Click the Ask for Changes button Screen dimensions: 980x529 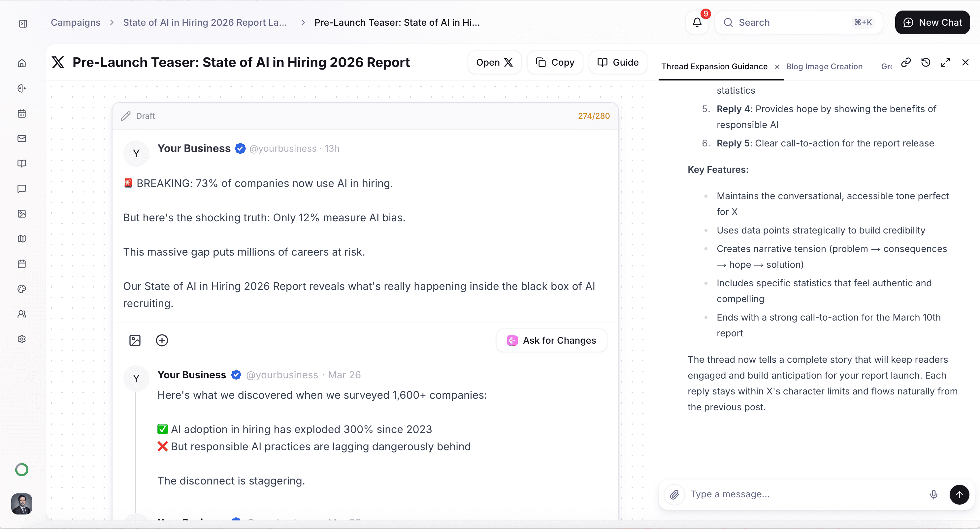(552, 340)
